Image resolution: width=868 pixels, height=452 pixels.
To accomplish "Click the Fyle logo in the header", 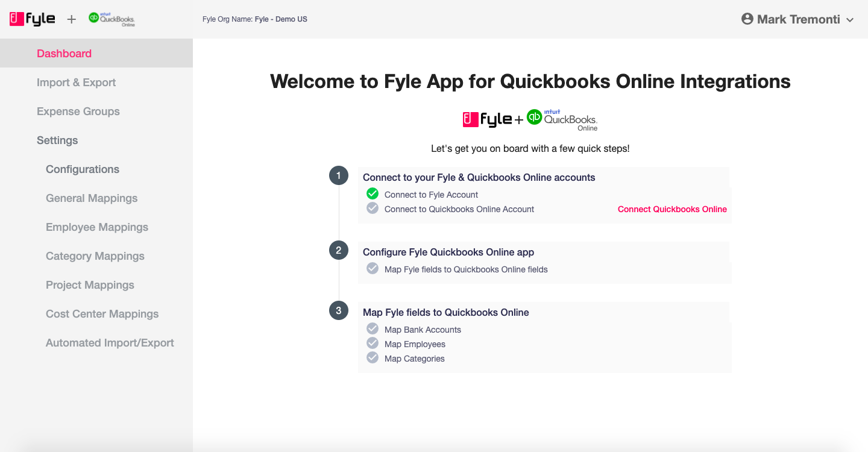I will 33,19.
